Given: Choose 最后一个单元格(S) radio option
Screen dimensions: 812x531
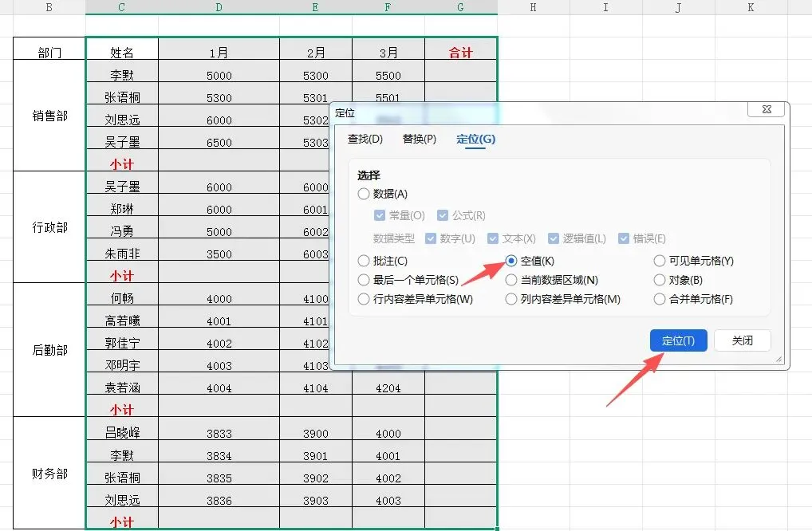Looking at the screenshot, I should pos(408,280).
